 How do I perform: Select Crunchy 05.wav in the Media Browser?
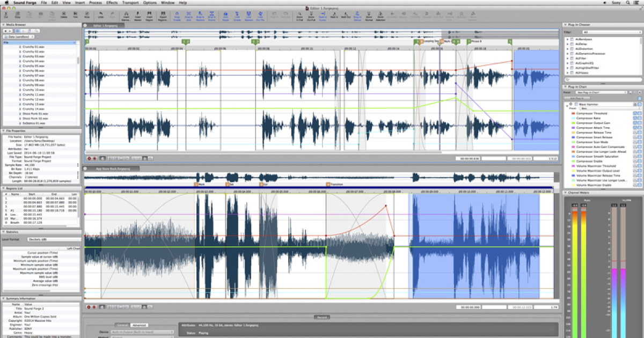coord(33,66)
